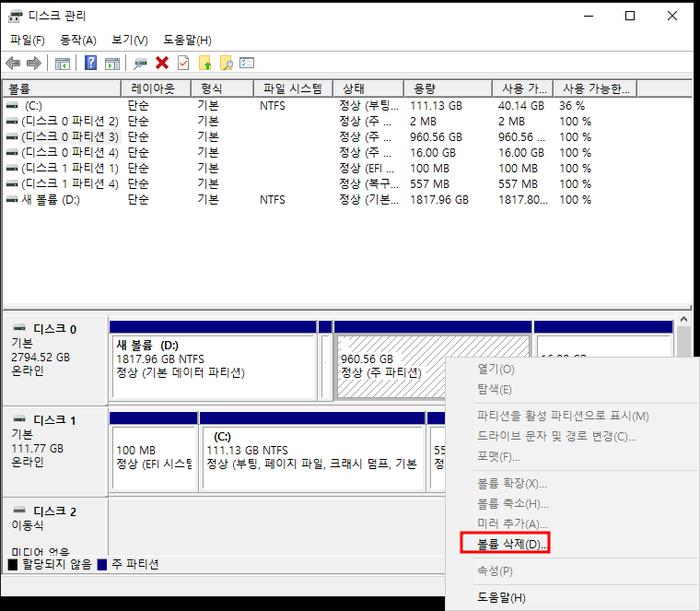Click scroll-up arrow of disk pane scrollbar

683,320
